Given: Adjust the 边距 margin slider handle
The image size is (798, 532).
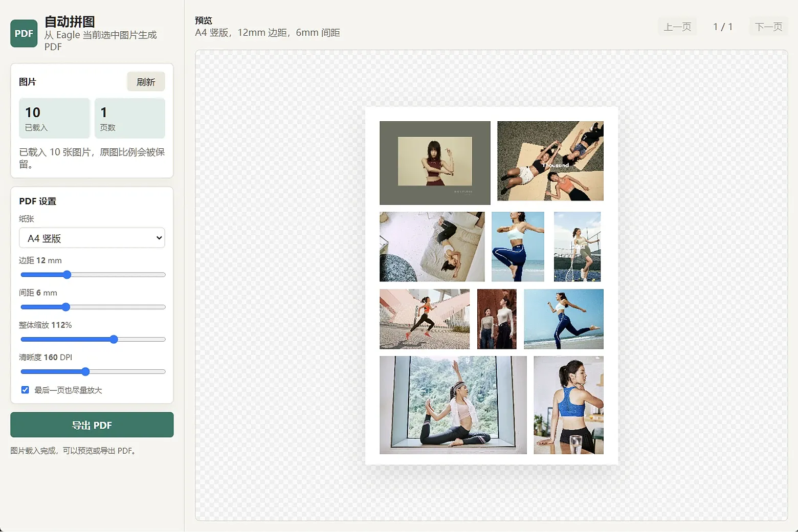Looking at the screenshot, I should (x=67, y=275).
